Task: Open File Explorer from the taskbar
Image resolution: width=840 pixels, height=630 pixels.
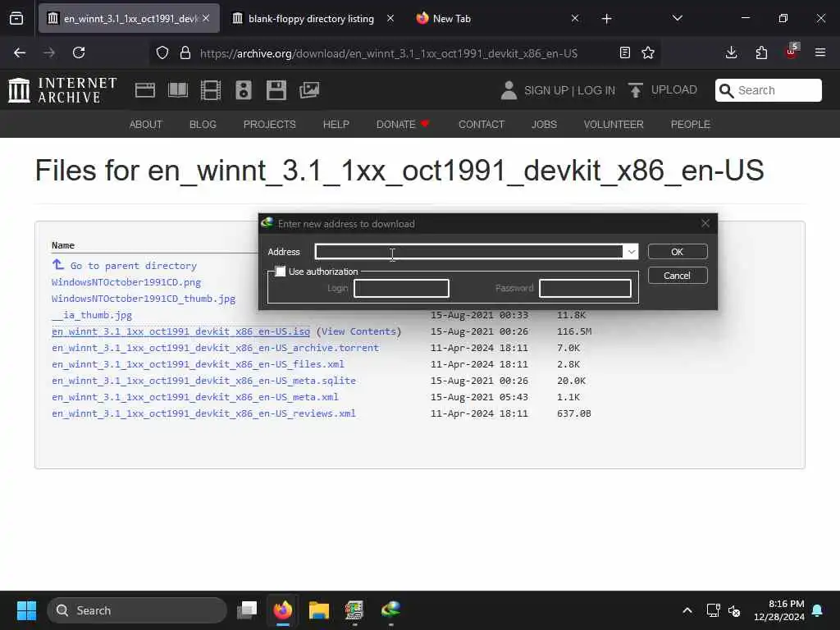Action: point(319,610)
